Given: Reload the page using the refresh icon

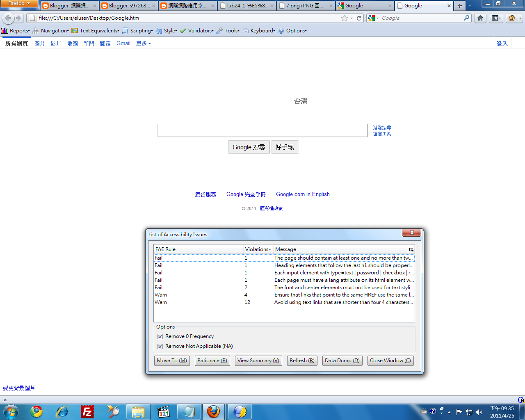Looking at the screenshot, I should click(x=359, y=18).
